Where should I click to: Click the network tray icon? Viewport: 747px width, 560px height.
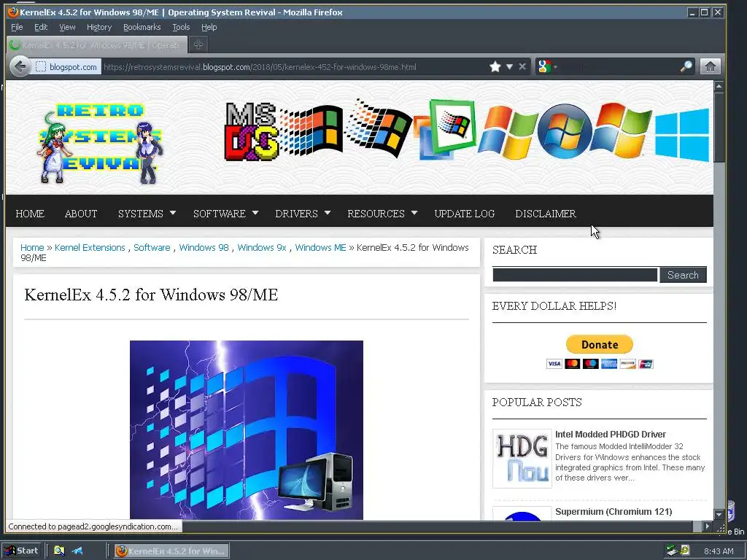(x=672, y=551)
